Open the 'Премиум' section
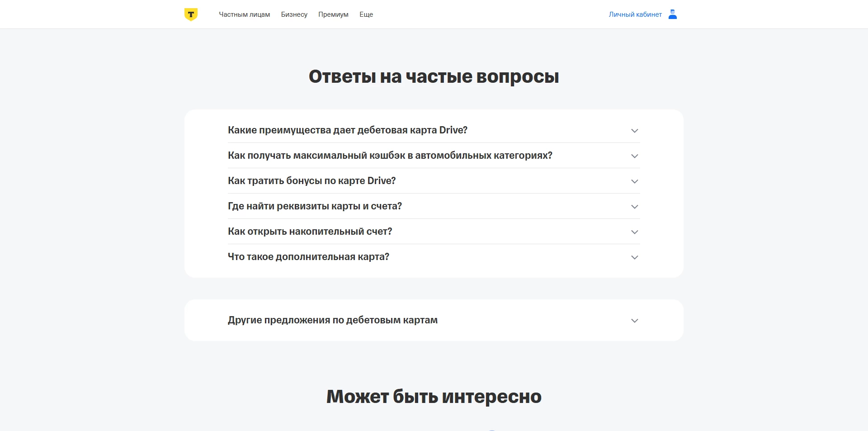The height and width of the screenshot is (431, 868). coord(333,14)
